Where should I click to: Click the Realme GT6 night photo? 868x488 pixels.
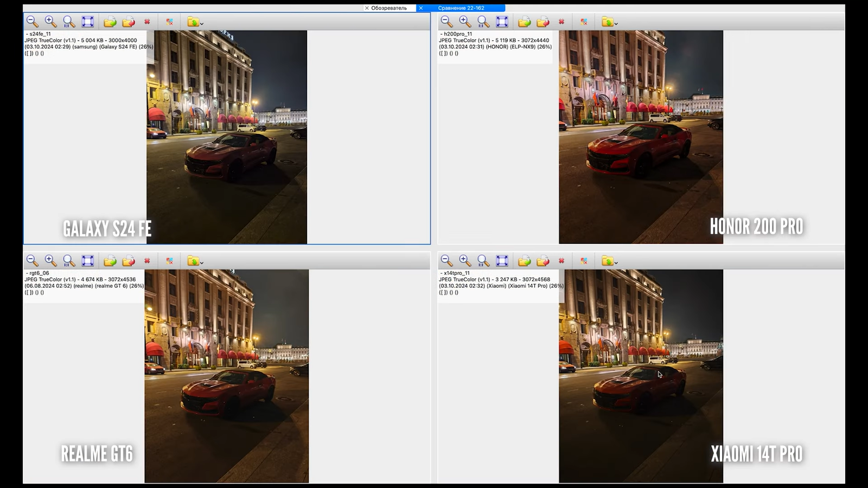[226, 376]
